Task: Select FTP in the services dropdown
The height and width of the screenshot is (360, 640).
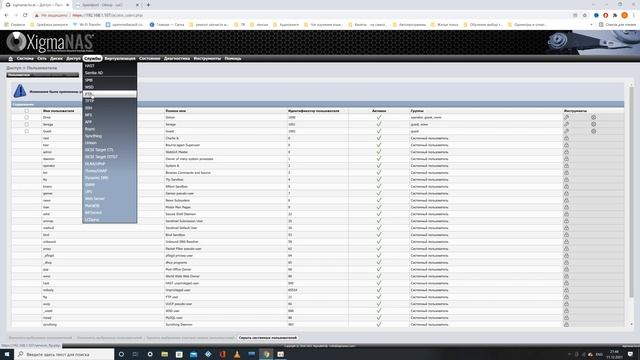Action: pos(109,94)
